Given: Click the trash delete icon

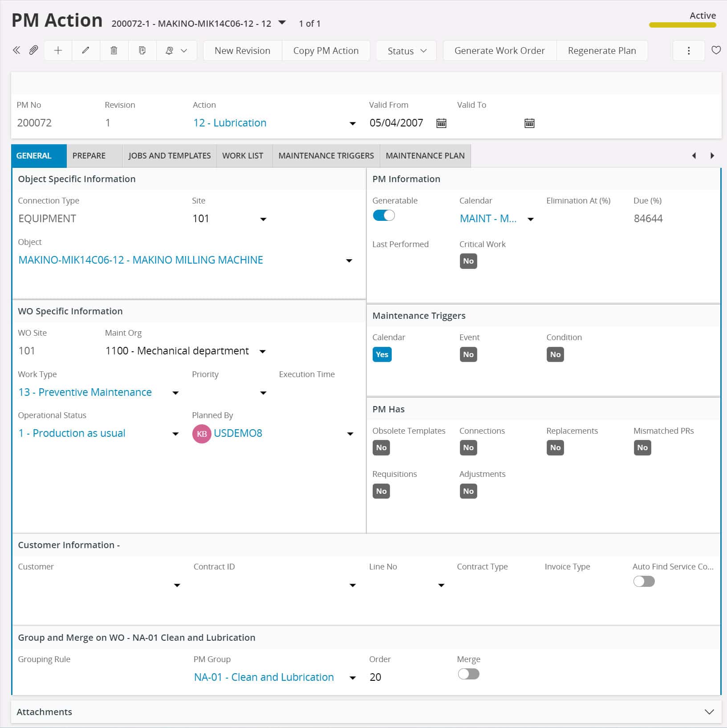Looking at the screenshot, I should [x=114, y=50].
